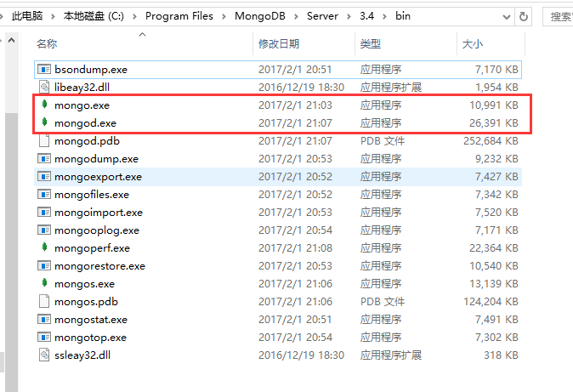The width and height of the screenshot is (573, 392).
Task: Click the mongoimport.exe application icon
Action: click(44, 212)
